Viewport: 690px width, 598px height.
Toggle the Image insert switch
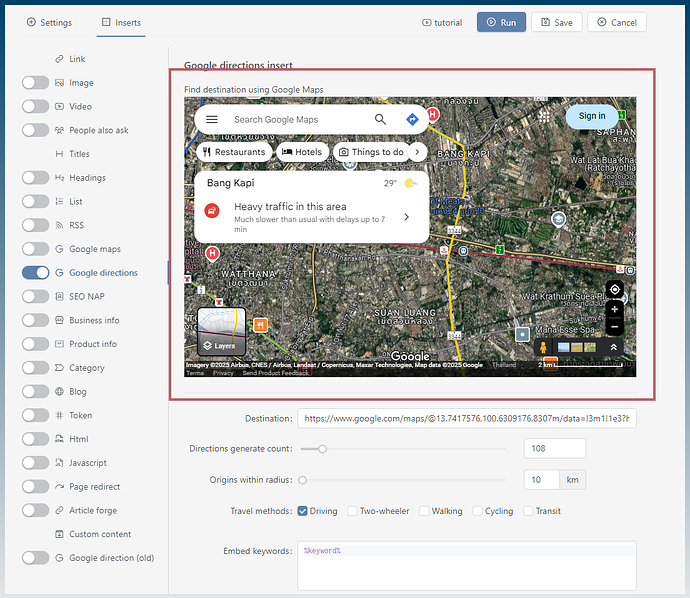[36, 83]
